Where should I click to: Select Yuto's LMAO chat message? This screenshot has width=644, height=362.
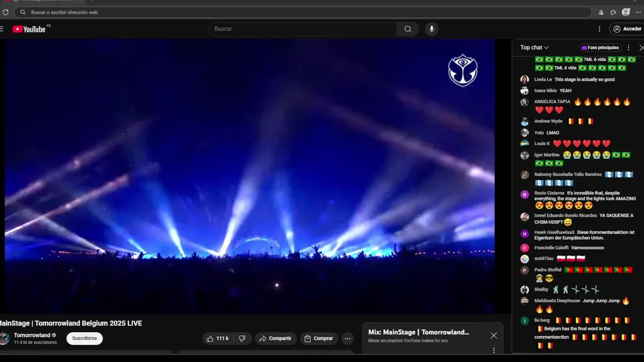553,133
